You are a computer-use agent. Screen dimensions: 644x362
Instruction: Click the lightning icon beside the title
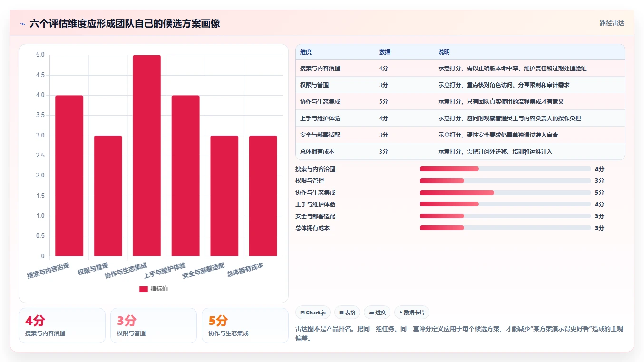click(22, 23)
